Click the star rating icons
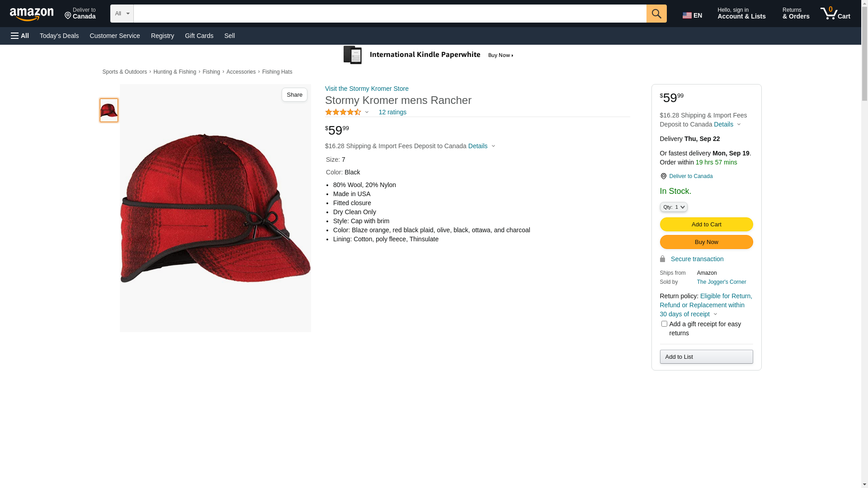 pos(343,112)
